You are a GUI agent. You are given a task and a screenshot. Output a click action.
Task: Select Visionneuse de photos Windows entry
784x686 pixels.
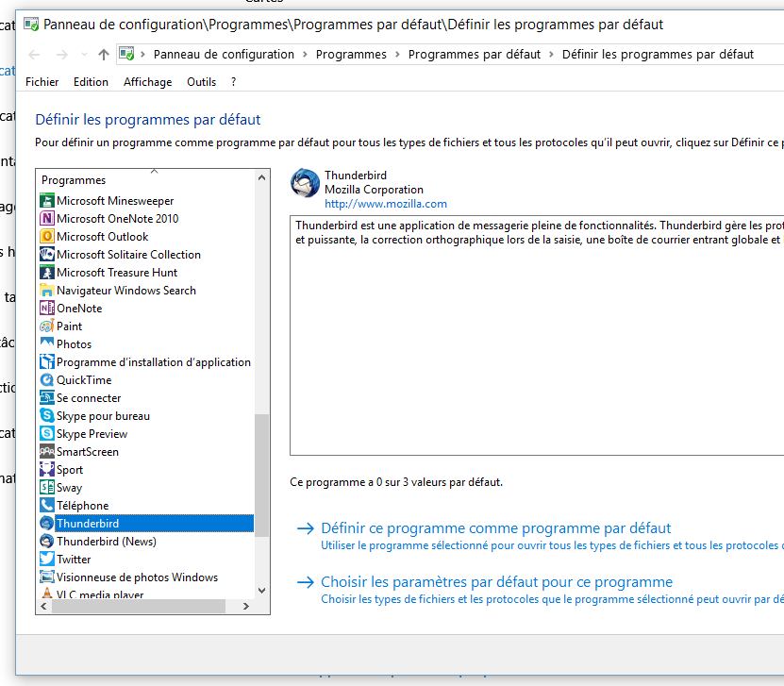click(x=137, y=577)
